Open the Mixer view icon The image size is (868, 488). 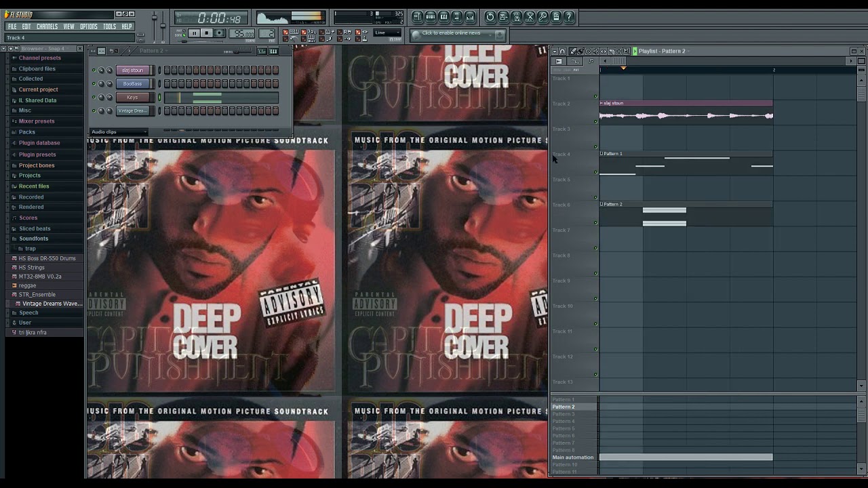tap(470, 17)
